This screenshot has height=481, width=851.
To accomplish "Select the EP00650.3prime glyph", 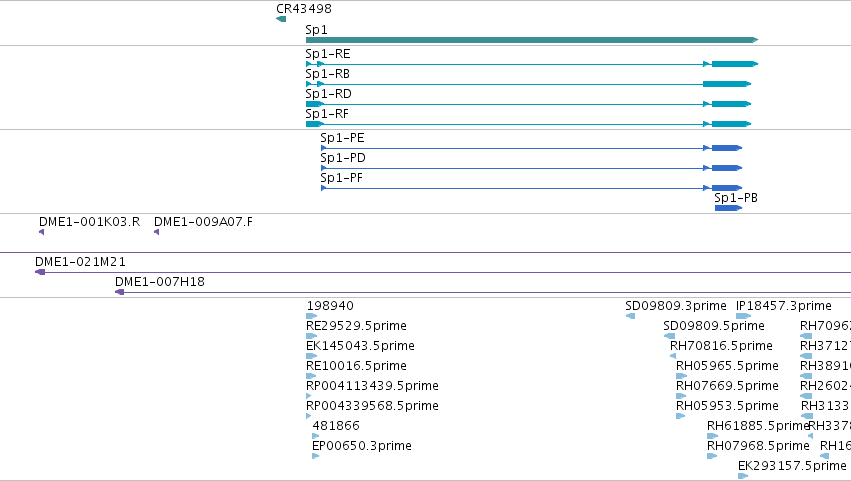I will 316,456.
